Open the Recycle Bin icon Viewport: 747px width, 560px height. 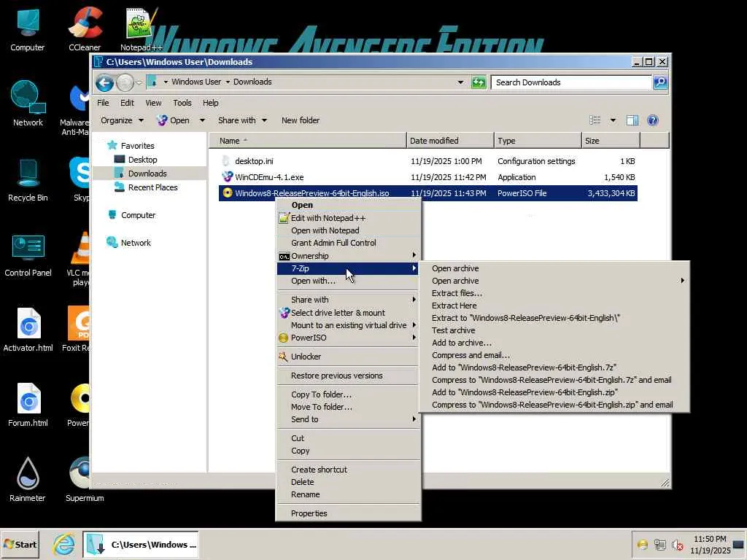28,179
